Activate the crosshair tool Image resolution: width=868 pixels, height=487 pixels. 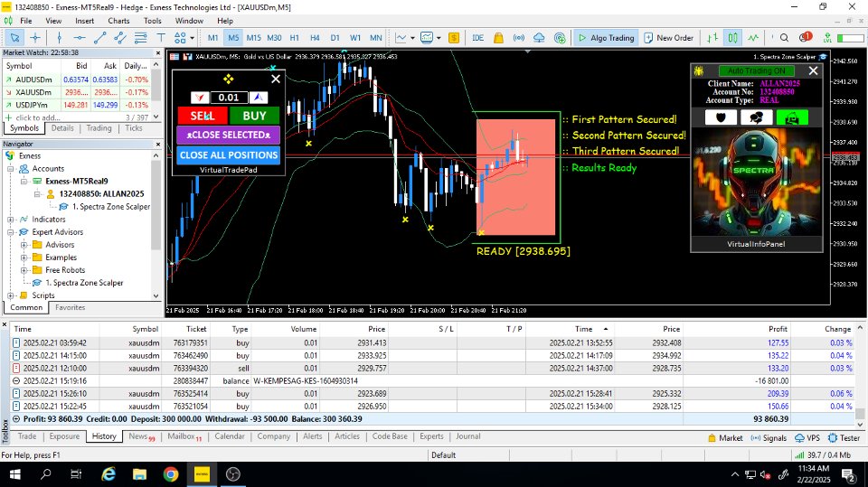(x=35, y=38)
